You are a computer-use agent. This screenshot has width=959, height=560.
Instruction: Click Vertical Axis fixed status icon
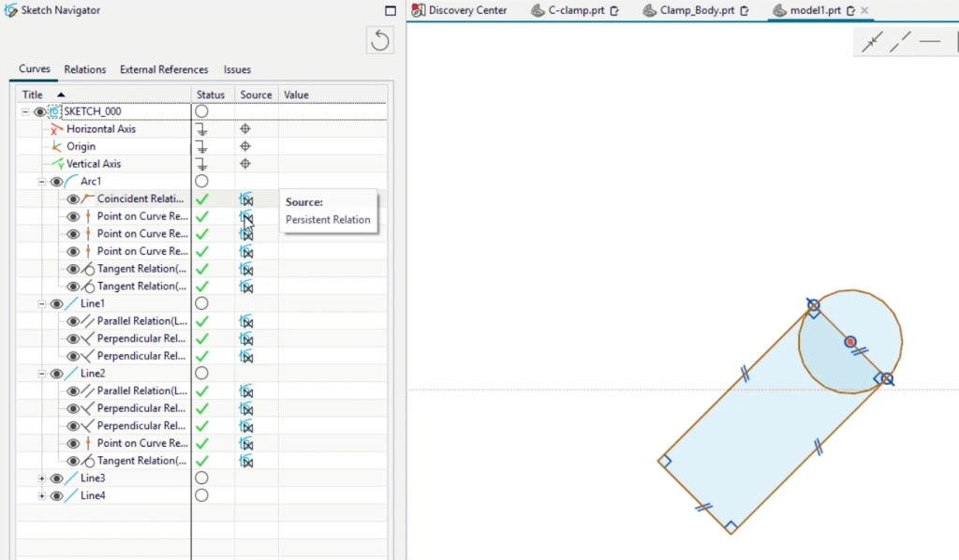(x=201, y=164)
